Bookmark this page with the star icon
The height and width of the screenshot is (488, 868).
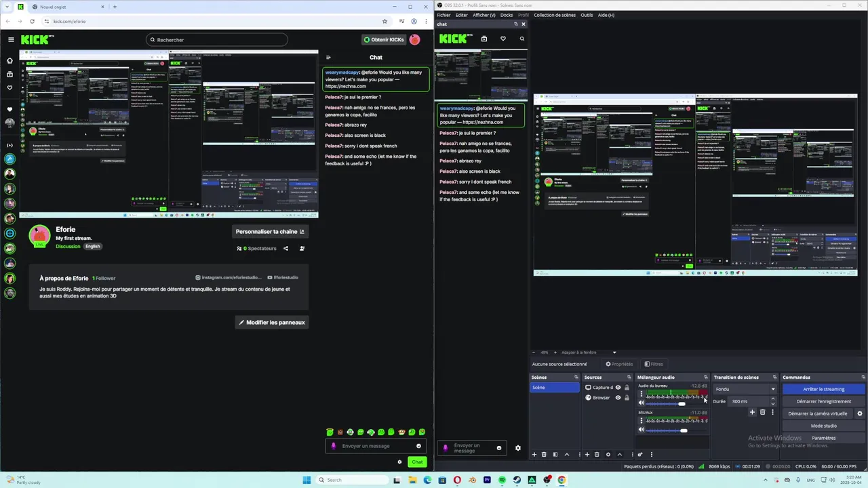click(384, 21)
